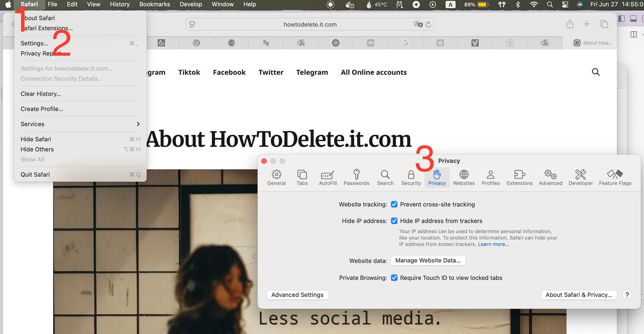
Task: Open Siri from the menu bar
Action: coord(580,5)
